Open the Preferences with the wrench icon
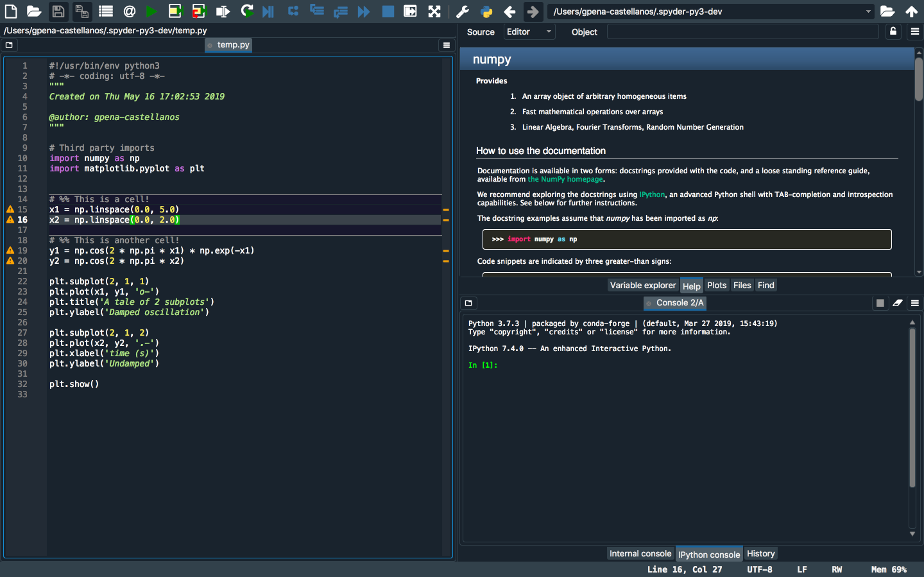The image size is (924, 577). (462, 11)
